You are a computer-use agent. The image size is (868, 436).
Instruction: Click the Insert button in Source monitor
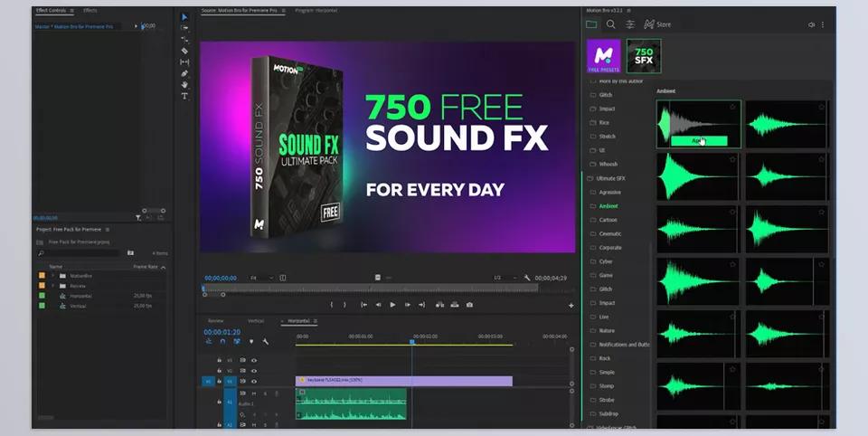(x=439, y=305)
